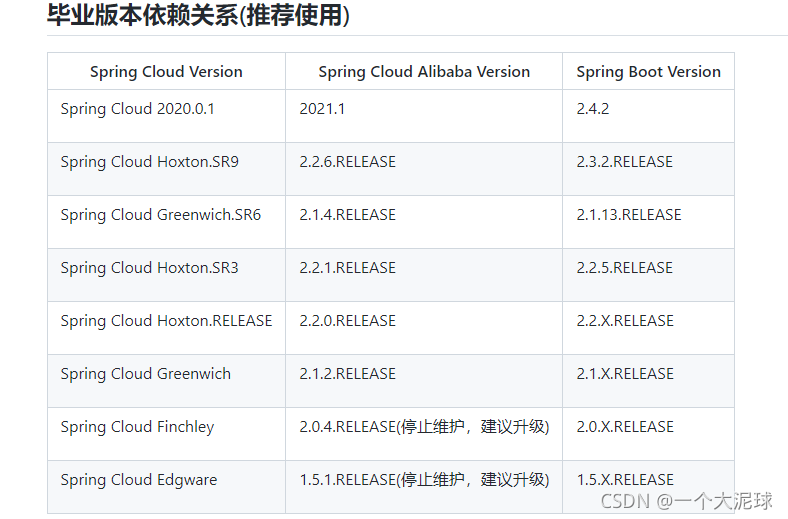The height and width of the screenshot is (519, 788).
Task: Select the Spring Cloud Greenwich.SR6 cell
Action: pos(166,222)
